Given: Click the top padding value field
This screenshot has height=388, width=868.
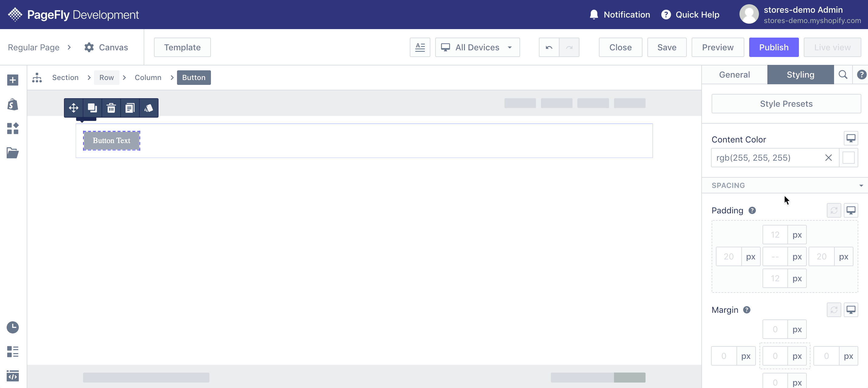Looking at the screenshot, I should coord(775,235).
